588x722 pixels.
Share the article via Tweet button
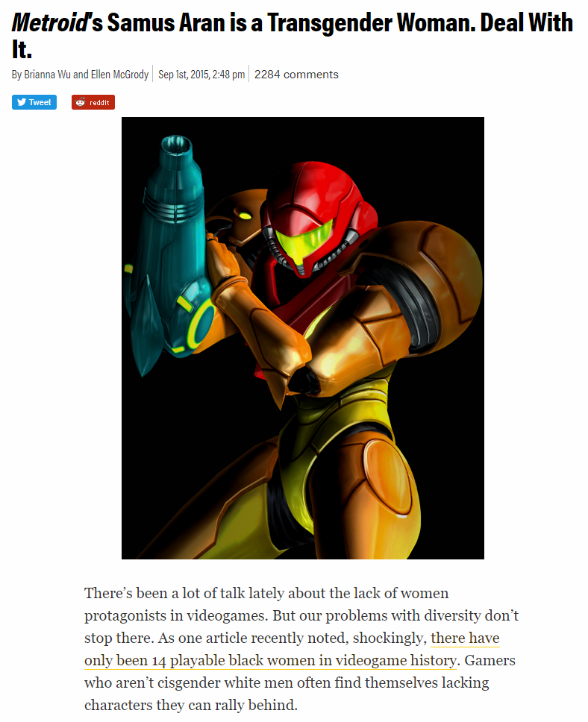[34, 102]
